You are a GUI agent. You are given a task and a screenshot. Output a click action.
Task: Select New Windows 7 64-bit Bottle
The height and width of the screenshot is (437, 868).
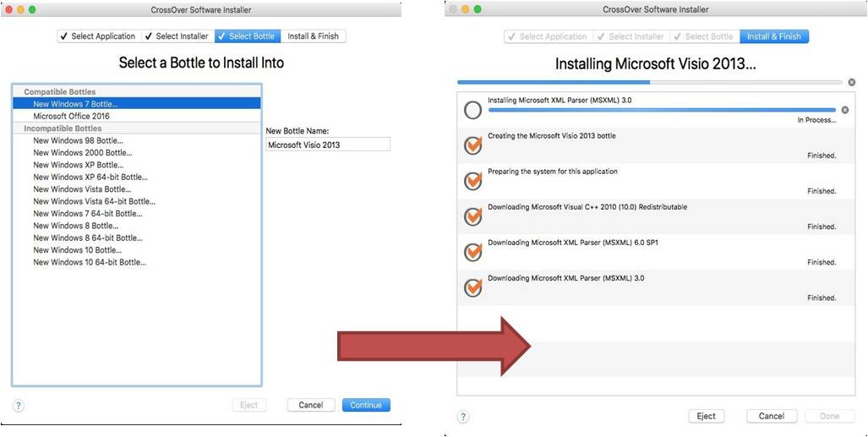(x=136, y=213)
